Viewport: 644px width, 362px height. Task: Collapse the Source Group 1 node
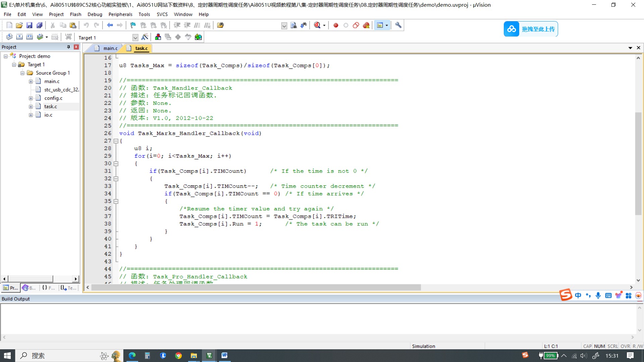(22, 73)
